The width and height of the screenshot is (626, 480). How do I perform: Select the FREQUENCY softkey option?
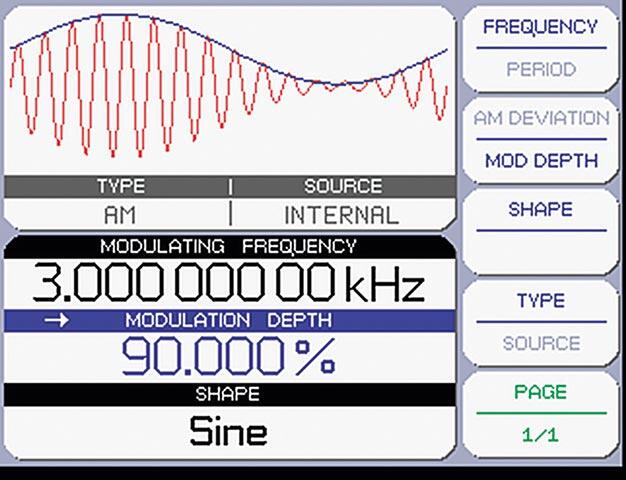[540, 27]
